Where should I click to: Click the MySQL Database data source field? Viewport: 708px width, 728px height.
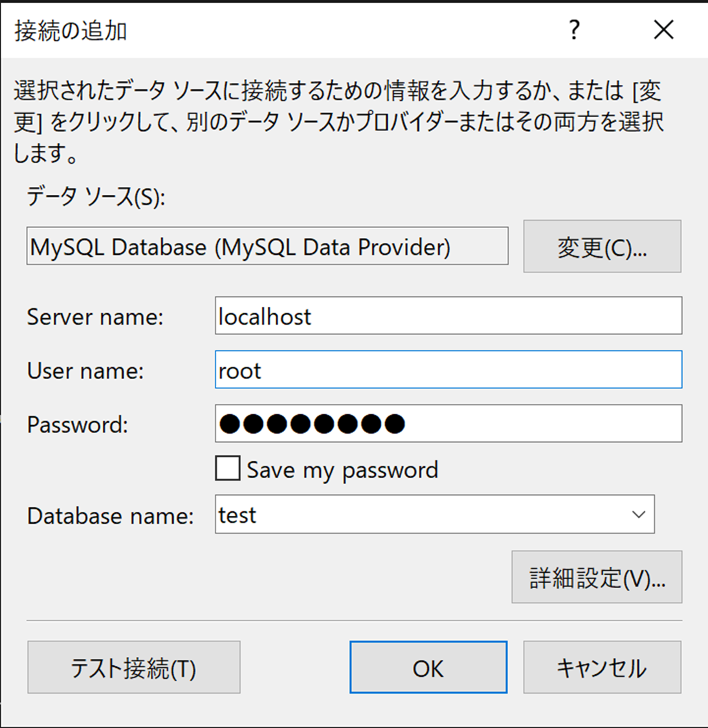point(267,246)
